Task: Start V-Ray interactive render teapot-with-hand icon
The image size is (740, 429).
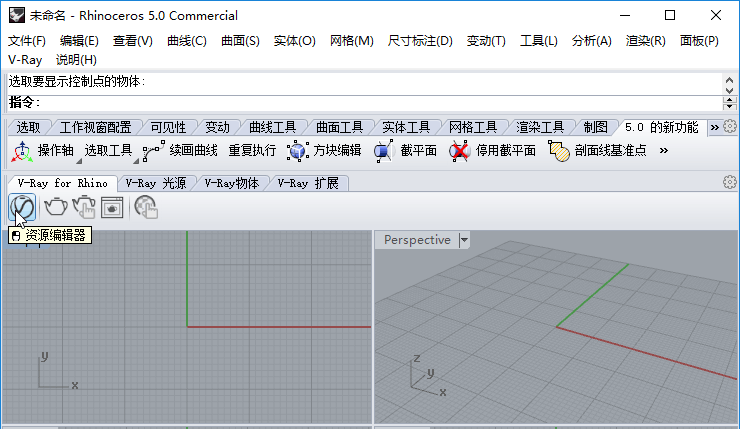Action: pyautogui.click(x=84, y=207)
